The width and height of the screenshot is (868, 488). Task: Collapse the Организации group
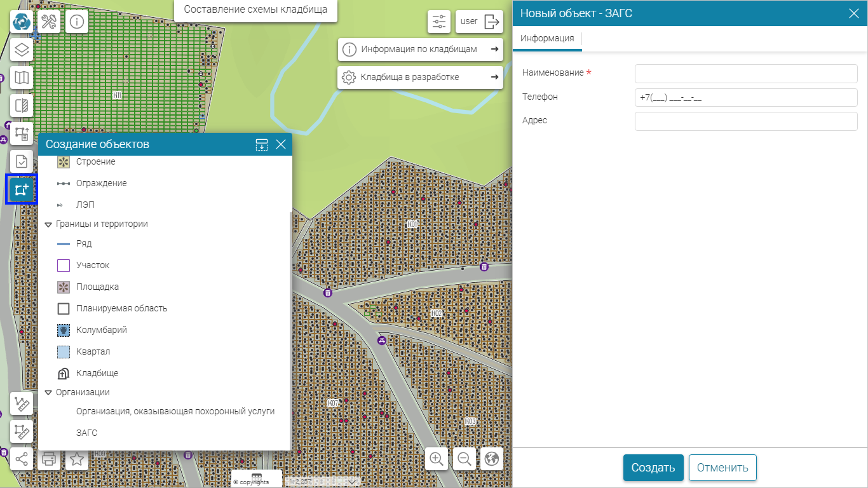point(48,393)
